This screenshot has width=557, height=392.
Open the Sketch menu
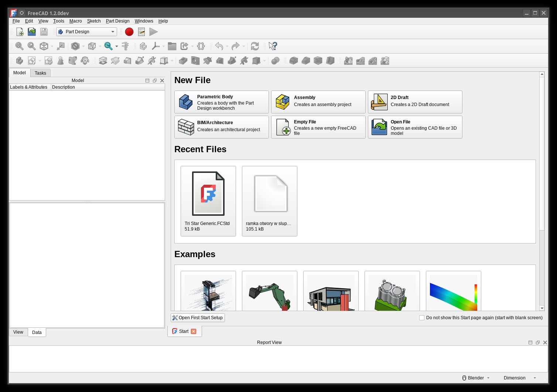pos(94,21)
